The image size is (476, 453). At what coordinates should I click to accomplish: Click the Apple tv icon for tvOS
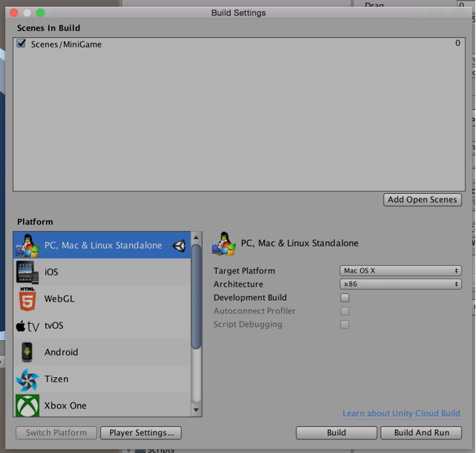(x=27, y=326)
